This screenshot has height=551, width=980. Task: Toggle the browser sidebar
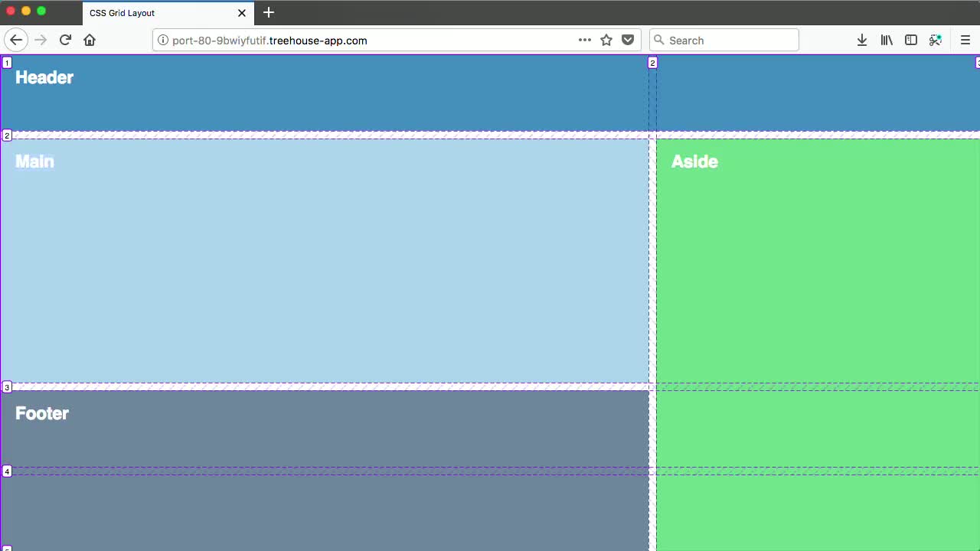click(911, 40)
